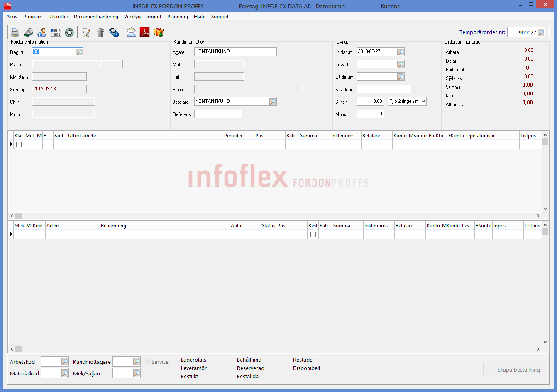Click the Materialkod lookup icon
The width and height of the screenshot is (557, 392).
[x=65, y=373]
